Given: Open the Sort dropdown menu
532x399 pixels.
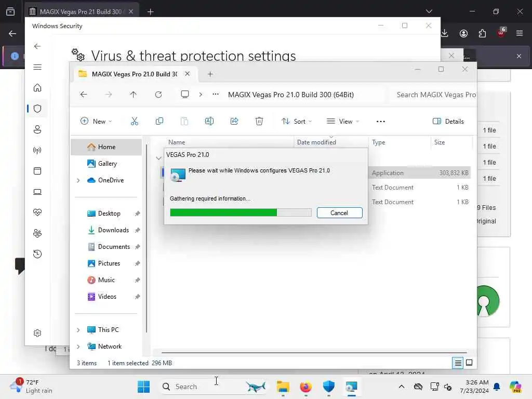Looking at the screenshot, I should 296,122.
